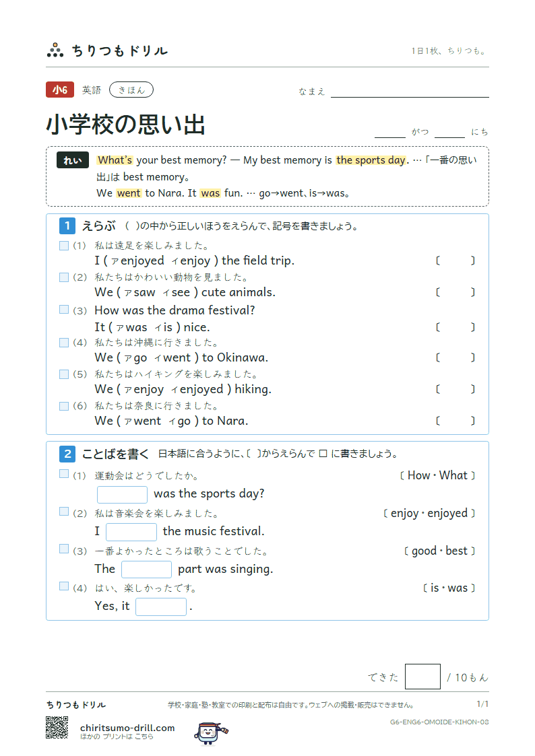Click the blue section 2 number badge
The height and width of the screenshot is (756, 535).
[x=67, y=454]
